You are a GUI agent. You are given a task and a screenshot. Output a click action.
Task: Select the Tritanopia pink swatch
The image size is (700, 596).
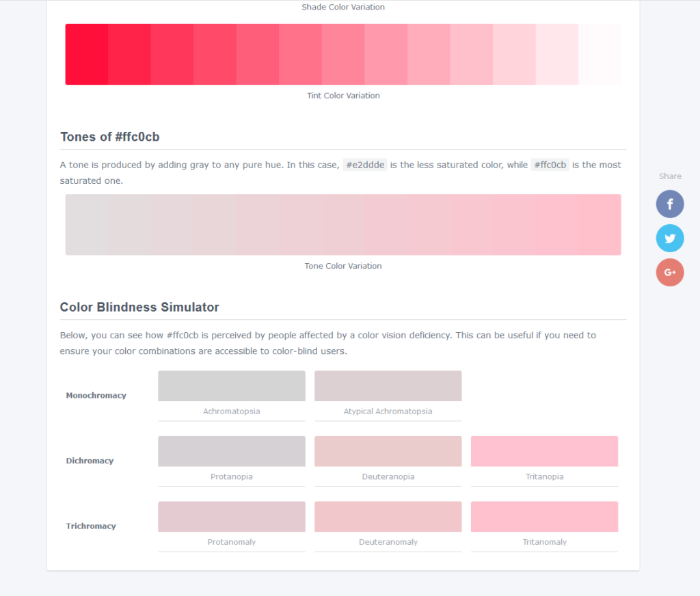click(x=544, y=451)
